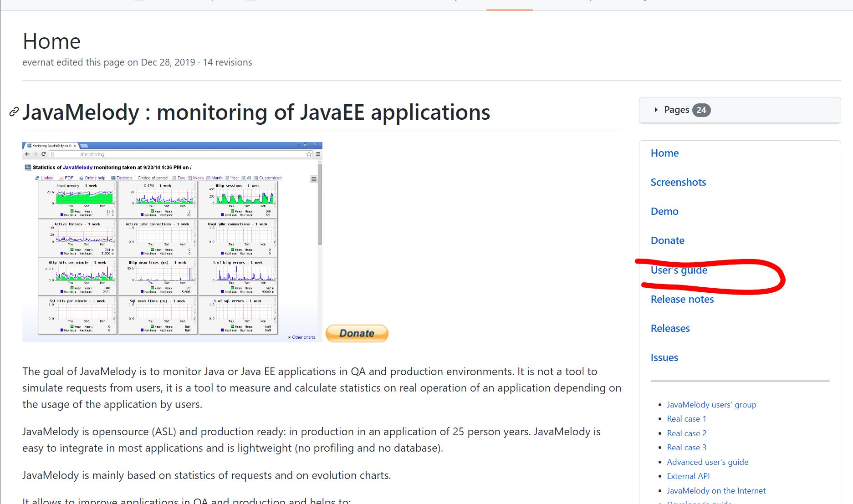Select the PDF export icon in the monitoring toolbar
Screen dimensions: 853x504
pos(61,178)
